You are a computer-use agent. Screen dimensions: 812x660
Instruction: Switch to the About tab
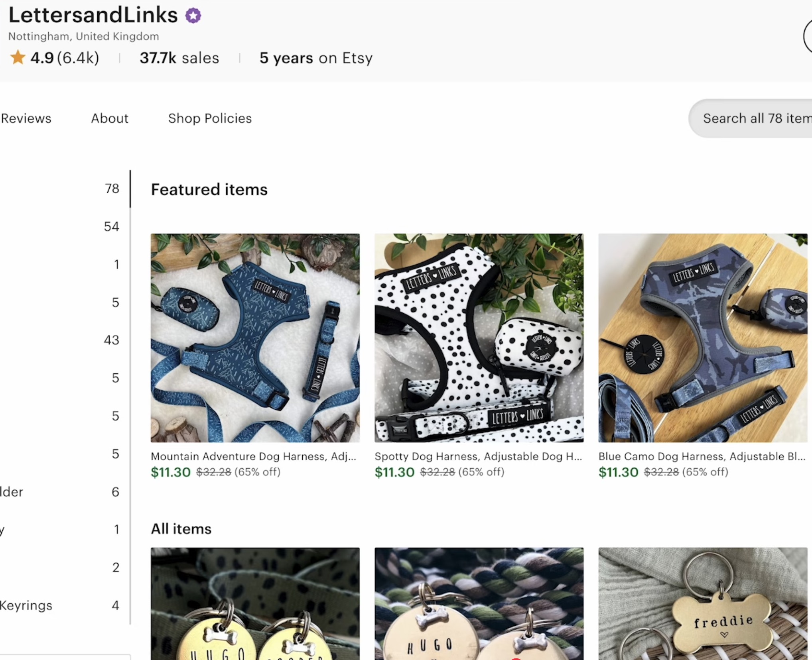coord(110,118)
